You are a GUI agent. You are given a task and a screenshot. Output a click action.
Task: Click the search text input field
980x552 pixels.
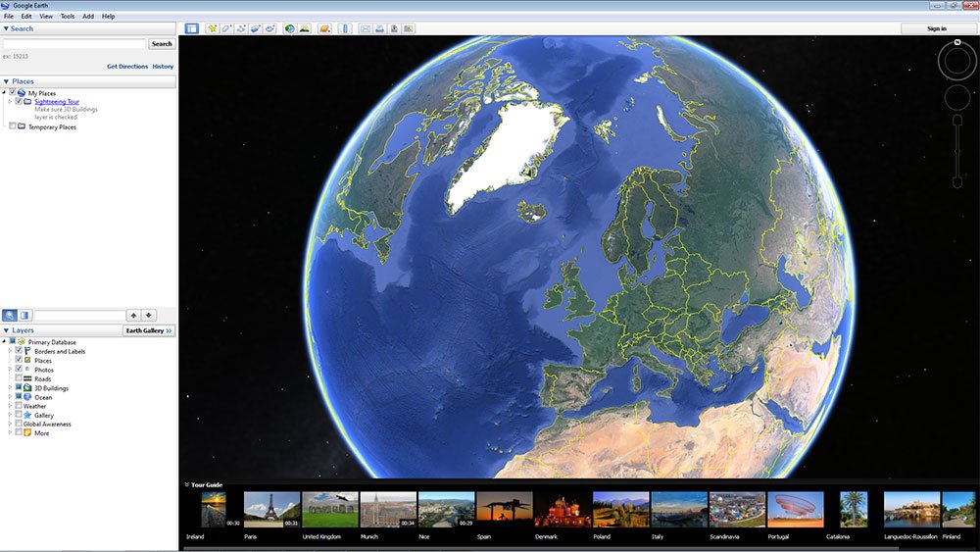74,44
